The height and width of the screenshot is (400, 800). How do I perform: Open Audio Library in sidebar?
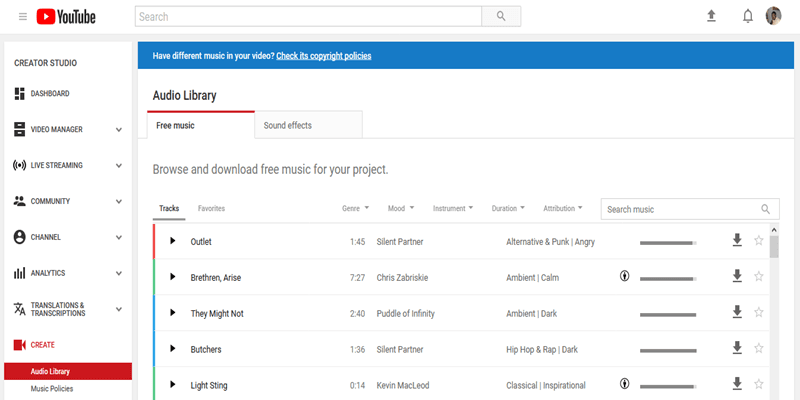pyautogui.click(x=68, y=371)
